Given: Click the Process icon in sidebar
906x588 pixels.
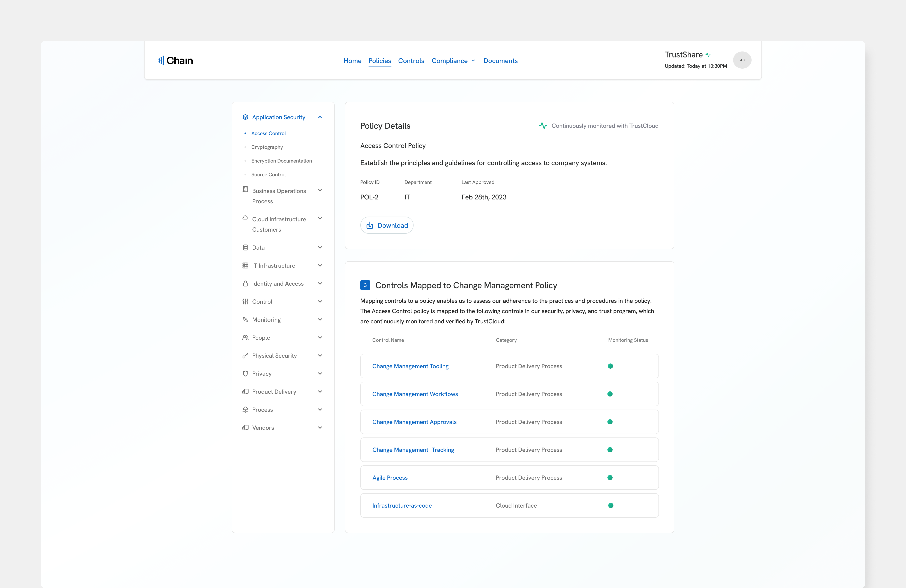Looking at the screenshot, I should (x=245, y=410).
